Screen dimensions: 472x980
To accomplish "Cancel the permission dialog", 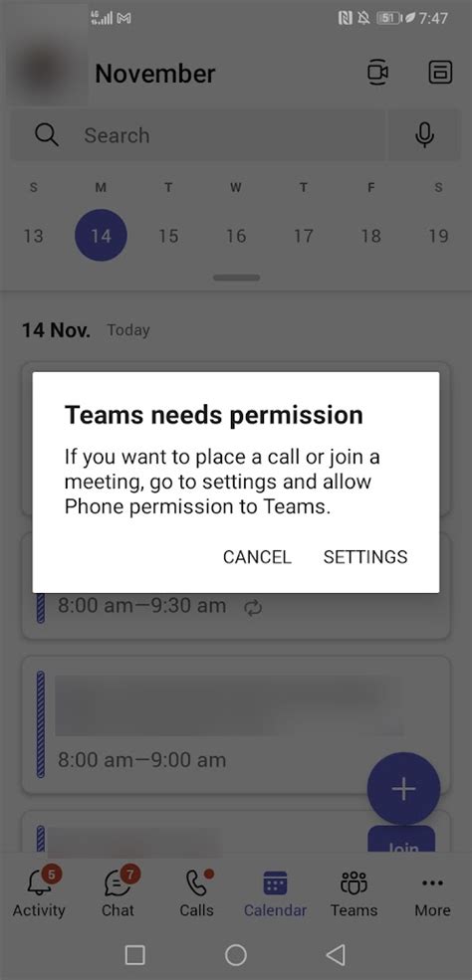I will tap(257, 556).
